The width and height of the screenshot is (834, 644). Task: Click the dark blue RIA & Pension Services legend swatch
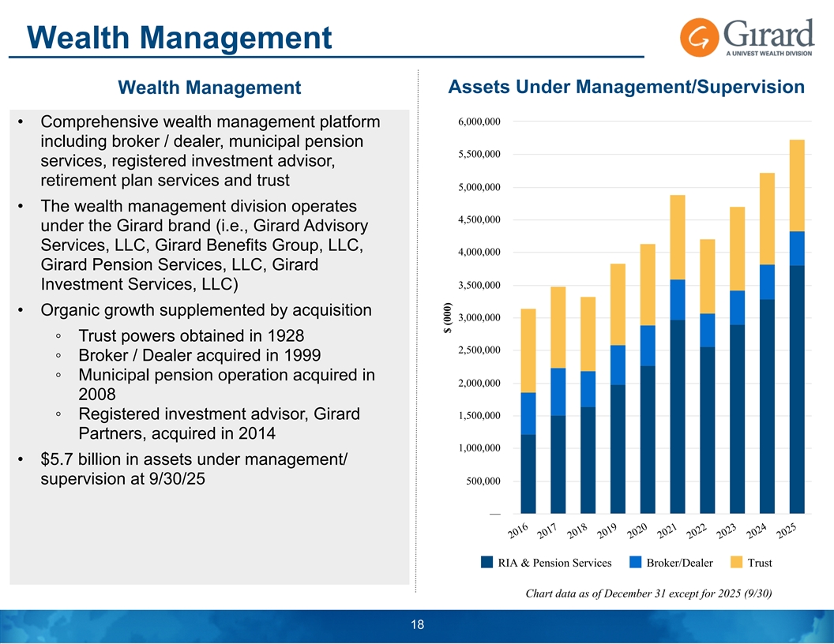point(487,563)
